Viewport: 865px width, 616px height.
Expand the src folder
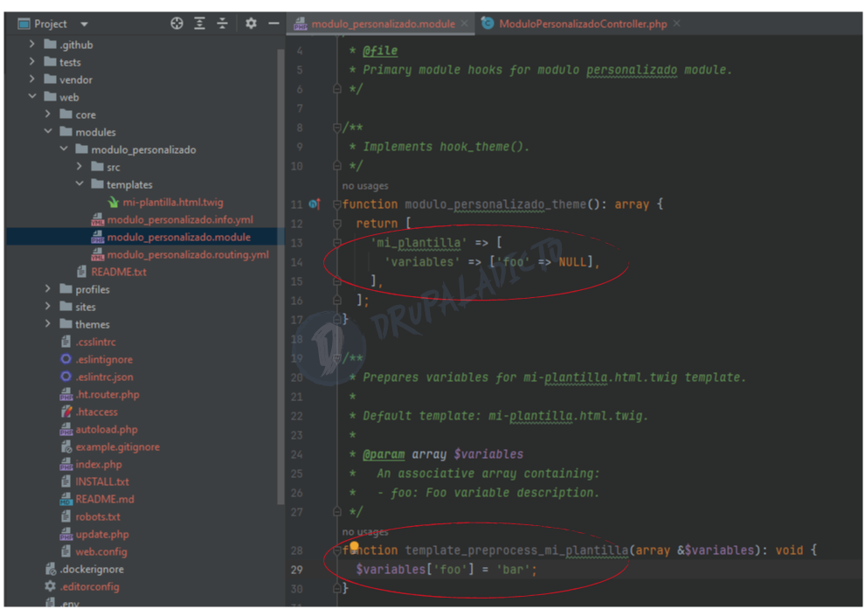(80, 167)
